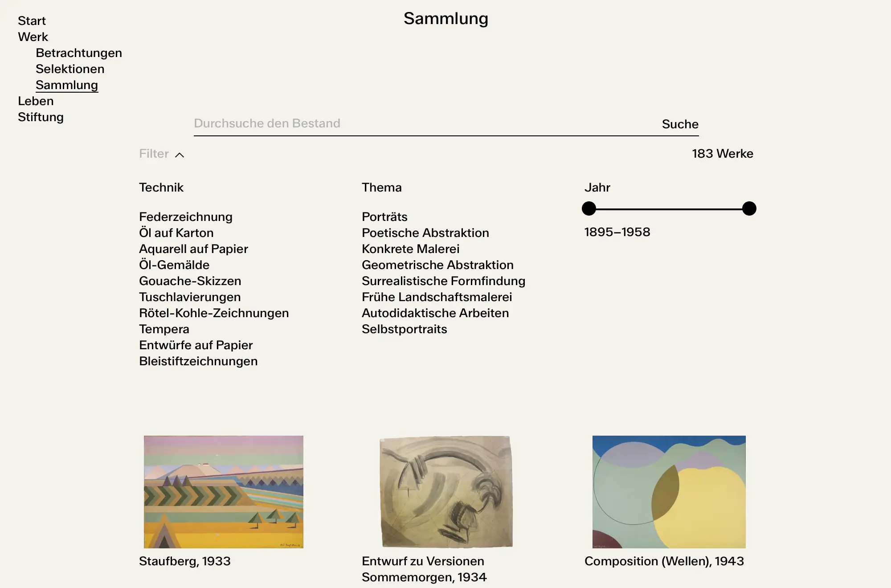
Task: Filter by Federzeichnung technique
Action: point(186,217)
